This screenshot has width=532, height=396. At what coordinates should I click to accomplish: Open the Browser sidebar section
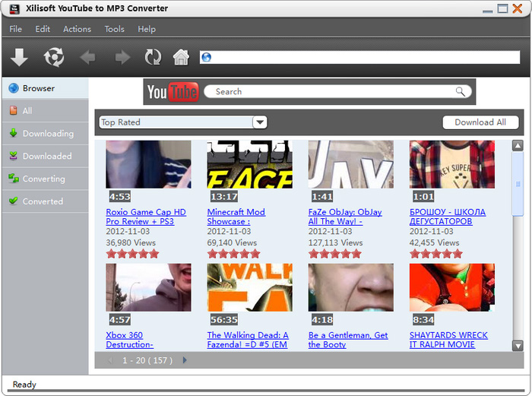(45, 88)
